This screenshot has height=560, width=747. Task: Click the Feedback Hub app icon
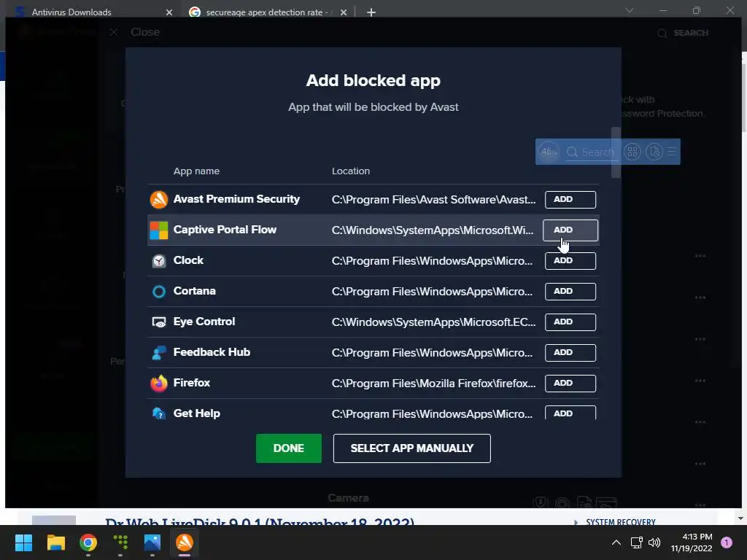tap(158, 353)
